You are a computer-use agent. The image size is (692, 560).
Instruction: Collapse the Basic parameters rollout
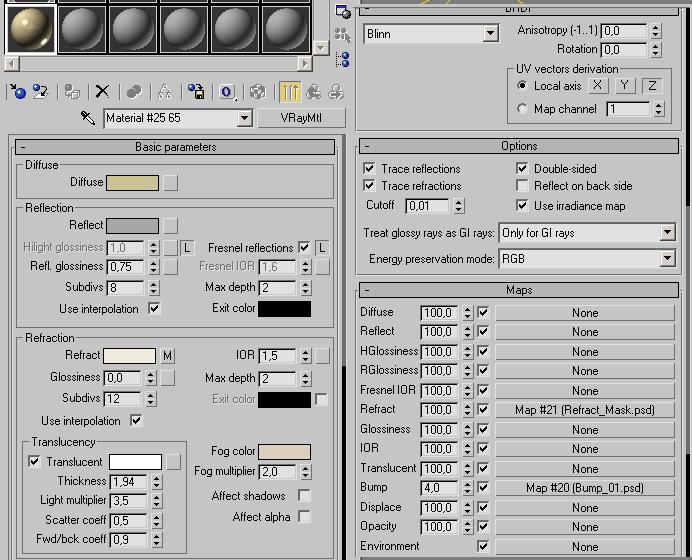click(x=175, y=147)
